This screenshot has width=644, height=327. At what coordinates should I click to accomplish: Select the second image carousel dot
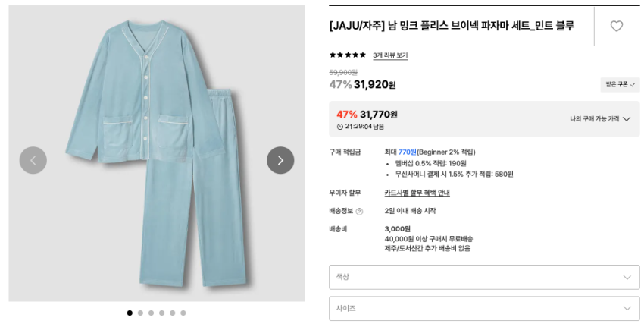(140, 313)
